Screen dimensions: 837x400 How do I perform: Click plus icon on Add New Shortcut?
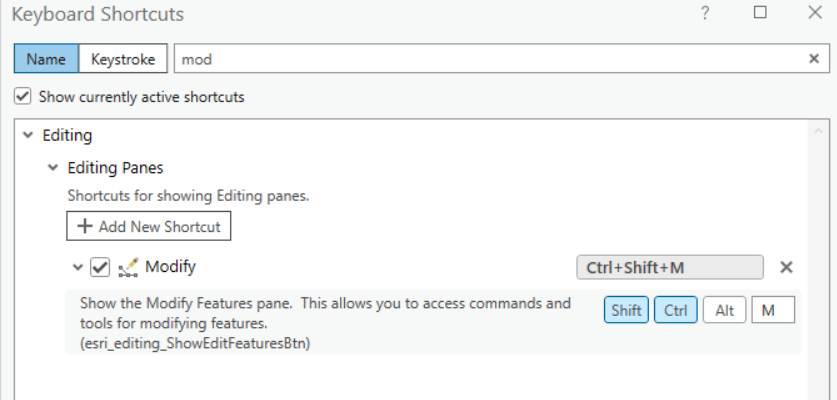[x=85, y=226]
